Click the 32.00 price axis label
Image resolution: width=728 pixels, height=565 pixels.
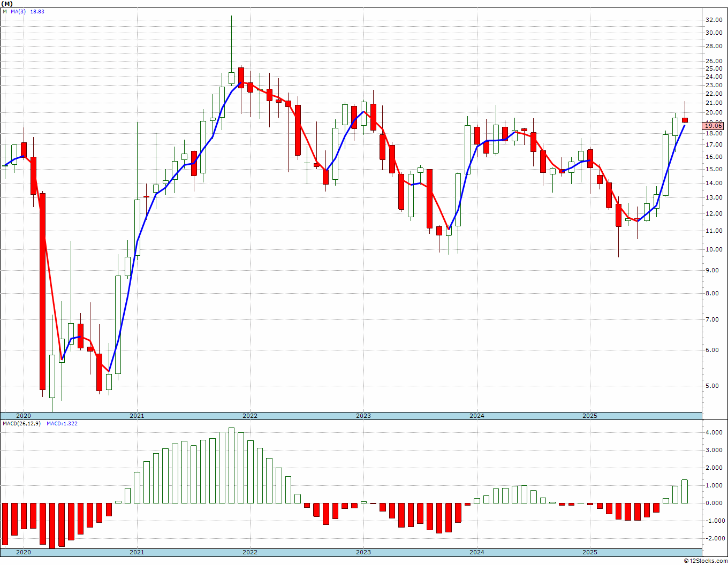point(714,20)
